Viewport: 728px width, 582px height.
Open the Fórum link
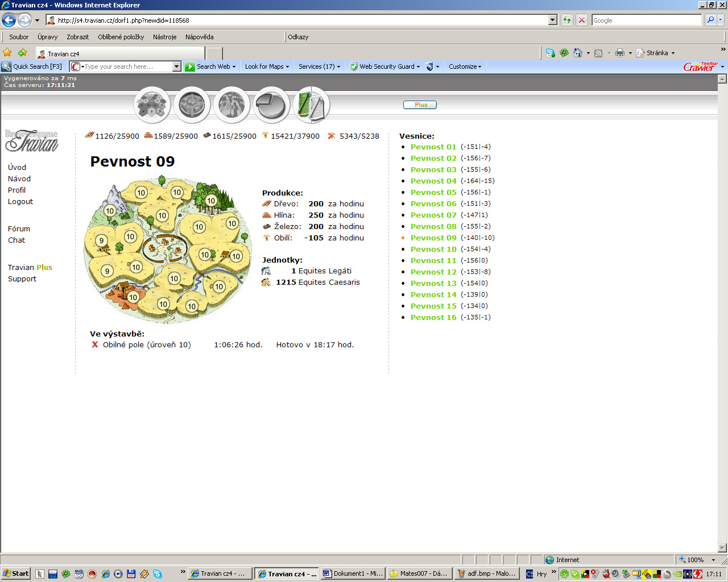pyautogui.click(x=19, y=228)
